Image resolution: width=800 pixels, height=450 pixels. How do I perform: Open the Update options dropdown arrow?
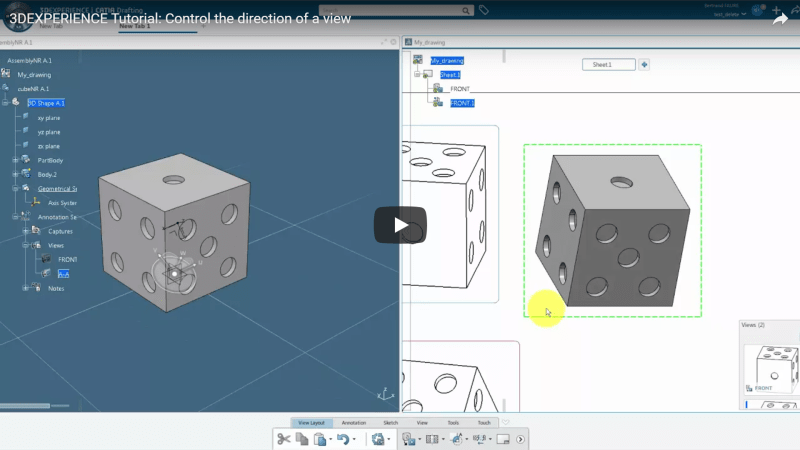(x=389, y=439)
